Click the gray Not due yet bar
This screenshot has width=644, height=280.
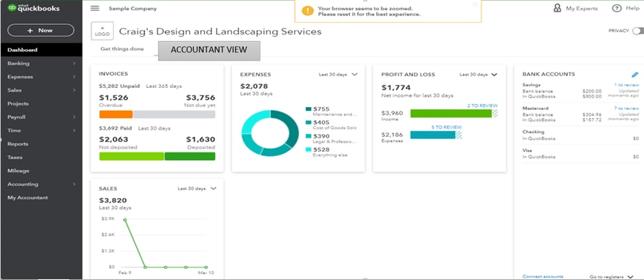[x=174, y=114]
